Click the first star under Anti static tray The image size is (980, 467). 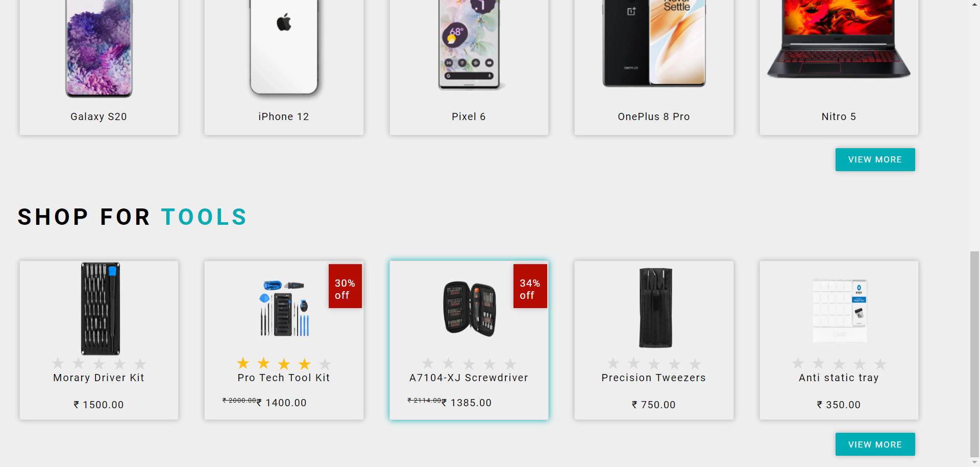coord(798,363)
